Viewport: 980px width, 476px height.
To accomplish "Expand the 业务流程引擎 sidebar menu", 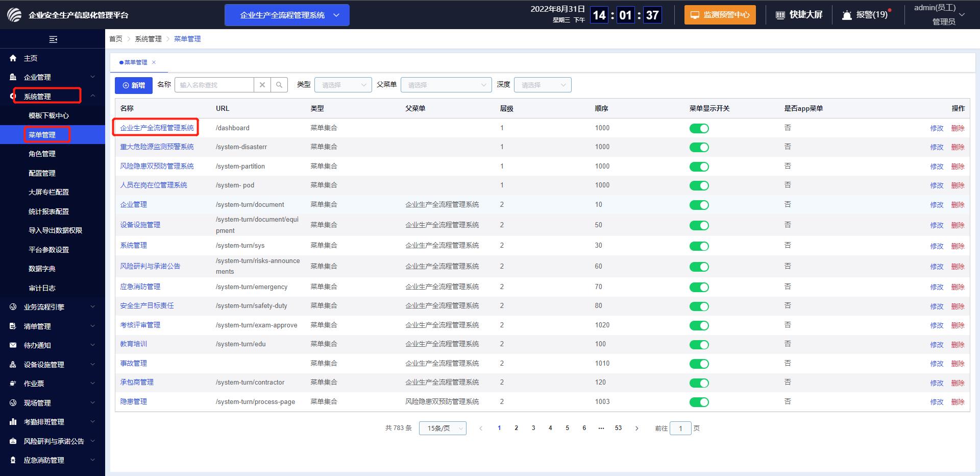I will [53, 307].
